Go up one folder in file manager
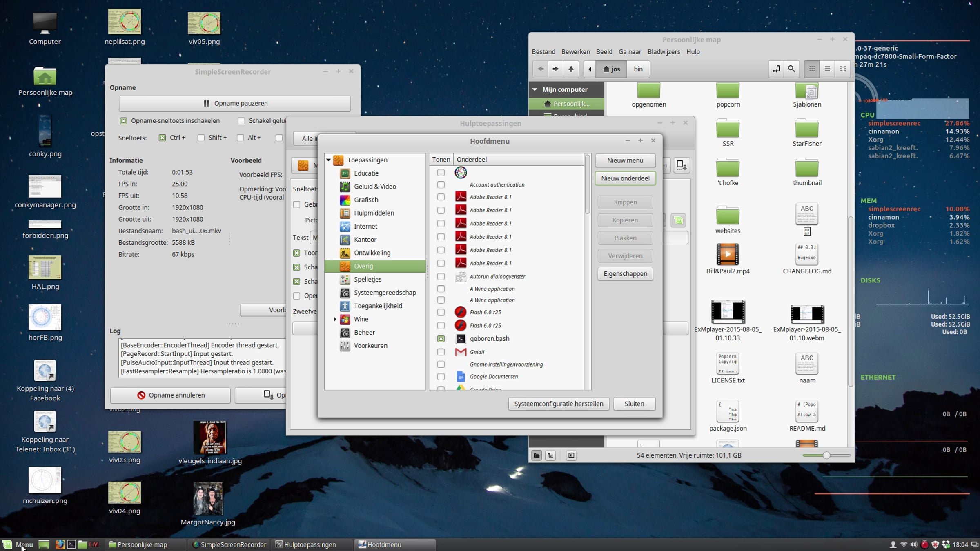Screen dimensions: 980x551 pyautogui.click(x=571, y=69)
